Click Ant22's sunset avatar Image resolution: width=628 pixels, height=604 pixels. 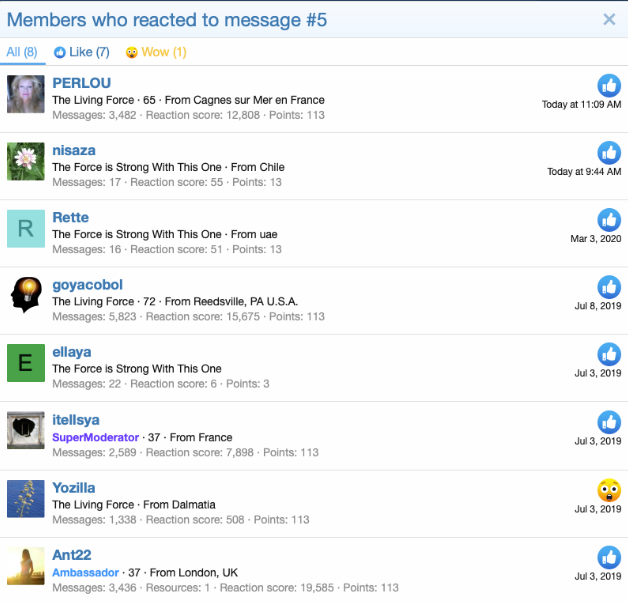[26, 565]
